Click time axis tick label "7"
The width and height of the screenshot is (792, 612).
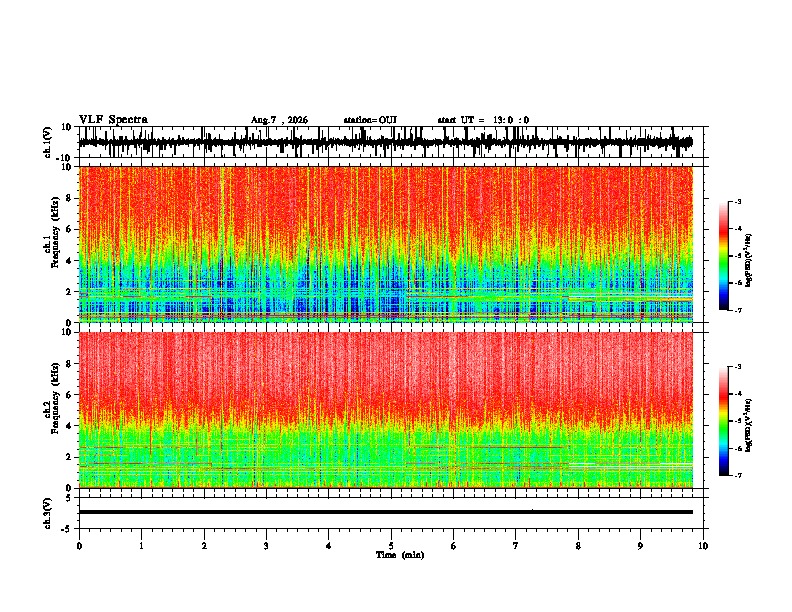click(516, 546)
